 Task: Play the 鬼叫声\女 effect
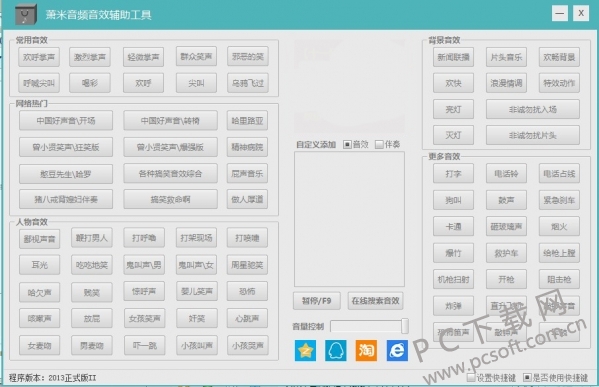(x=196, y=265)
